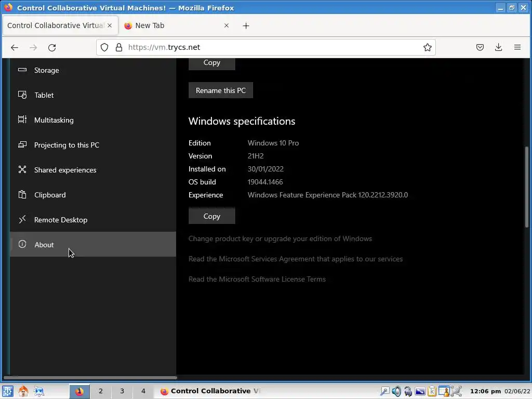The image size is (532, 399).
Task: Select the Remote Desktop icon
Action: pos(22,220)
